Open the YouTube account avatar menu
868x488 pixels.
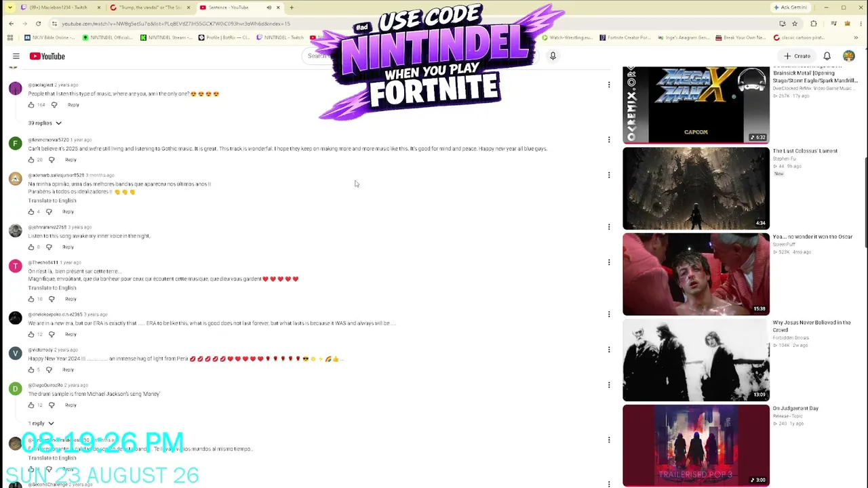[x=849, y=56]
